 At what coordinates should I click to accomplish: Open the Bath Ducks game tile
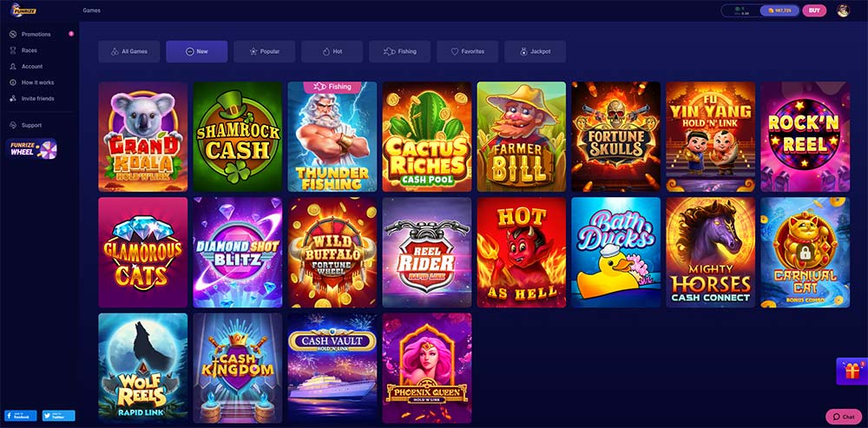pyautogui.click(x=616, y=253)
